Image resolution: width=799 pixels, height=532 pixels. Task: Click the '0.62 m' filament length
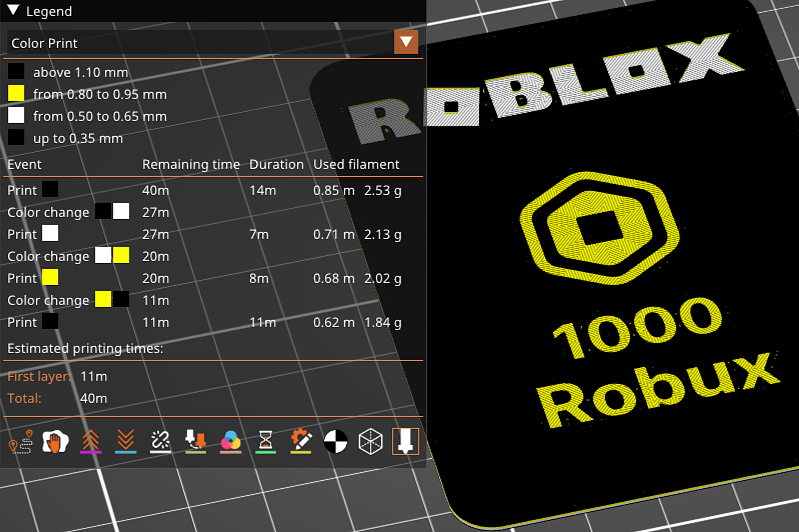pos(334,323)
